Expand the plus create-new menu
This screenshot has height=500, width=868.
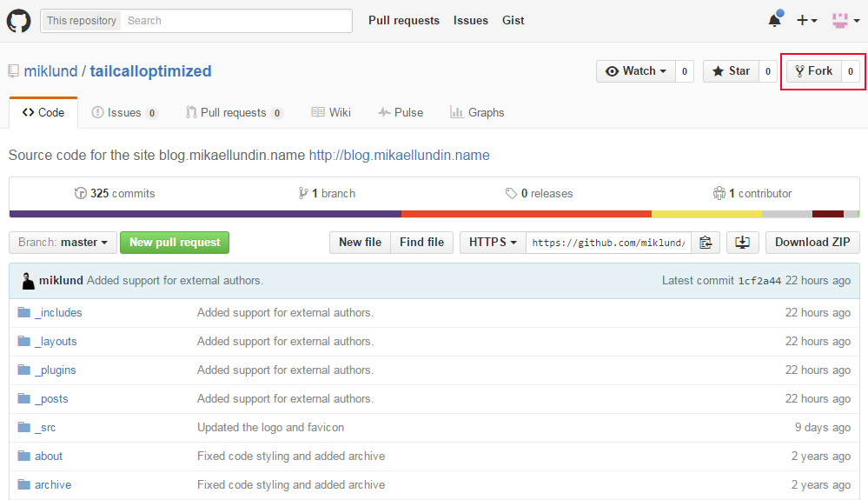point(806,21)
